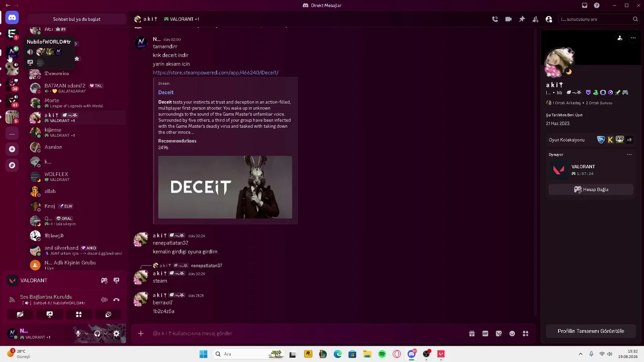This screenshot has width=644, height=362.
Task: Open user settings gear
Action: coord(116,333)
